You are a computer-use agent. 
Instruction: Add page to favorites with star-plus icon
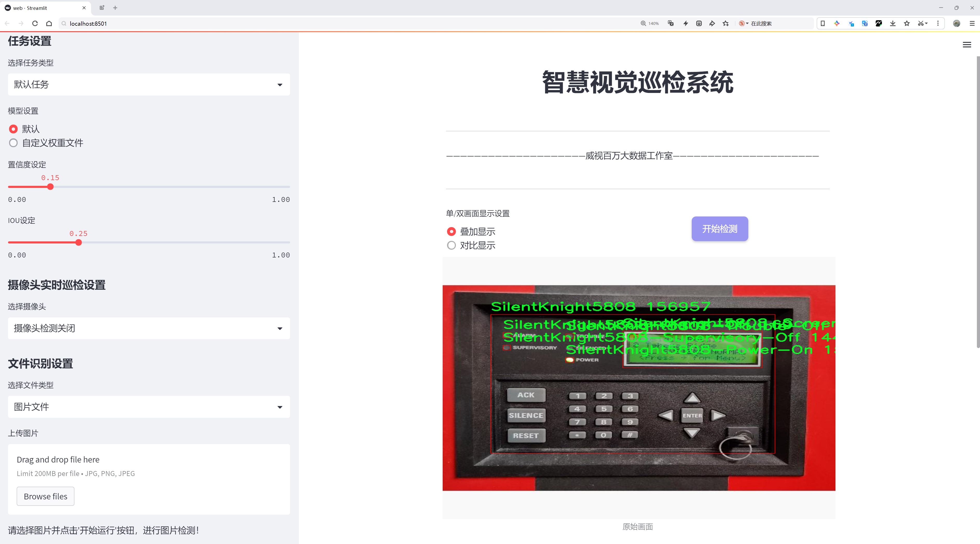[x=726, y=23]
